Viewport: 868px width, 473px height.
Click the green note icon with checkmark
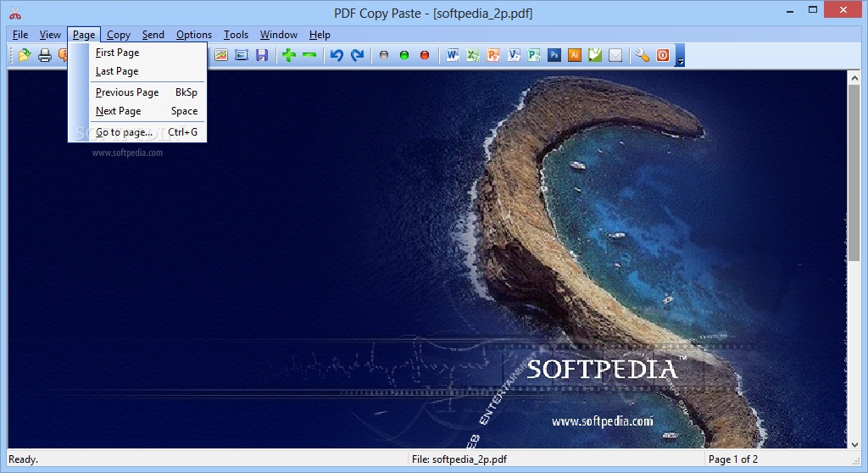(x=595, y=55)
